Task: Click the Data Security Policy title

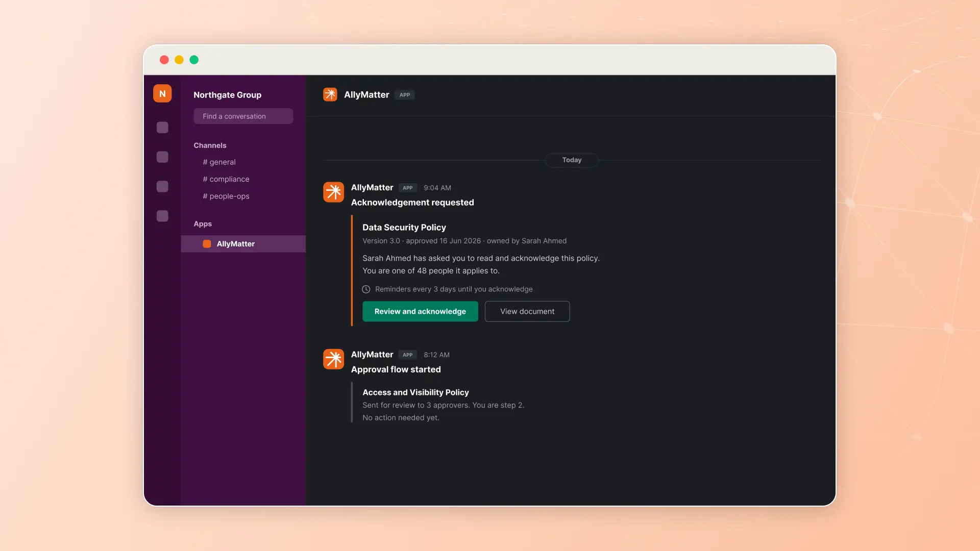Action: (404, 228)
